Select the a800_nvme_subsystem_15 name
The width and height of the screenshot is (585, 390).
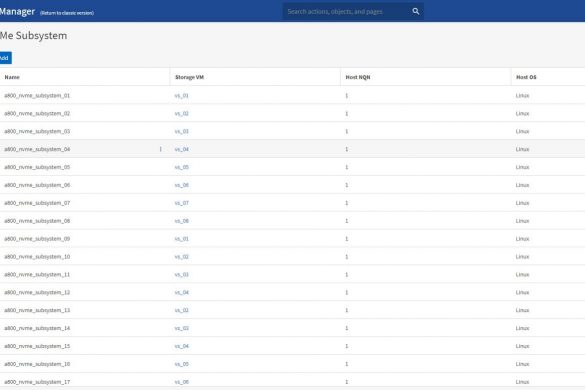tap(37, 346)
